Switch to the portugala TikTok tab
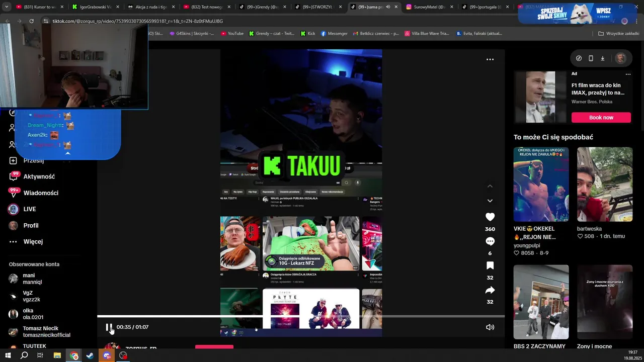 [485, 7]
